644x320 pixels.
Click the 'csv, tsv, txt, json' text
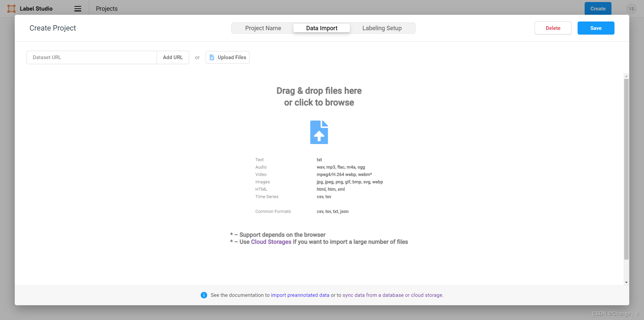pyautogui.click(x=333, y=212)
